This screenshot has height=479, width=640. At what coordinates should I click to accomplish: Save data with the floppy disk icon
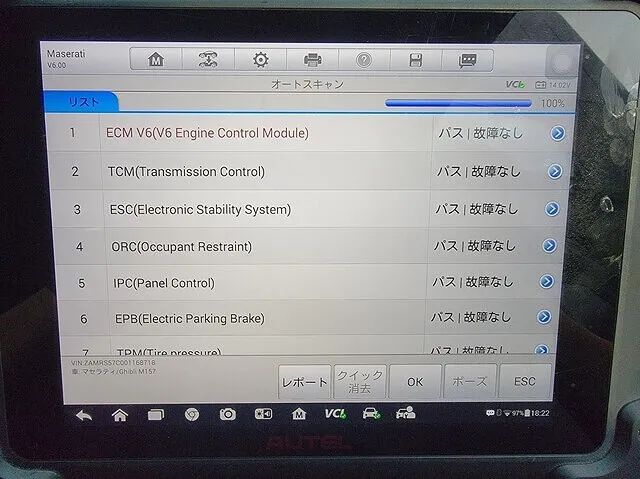(416, 60)
